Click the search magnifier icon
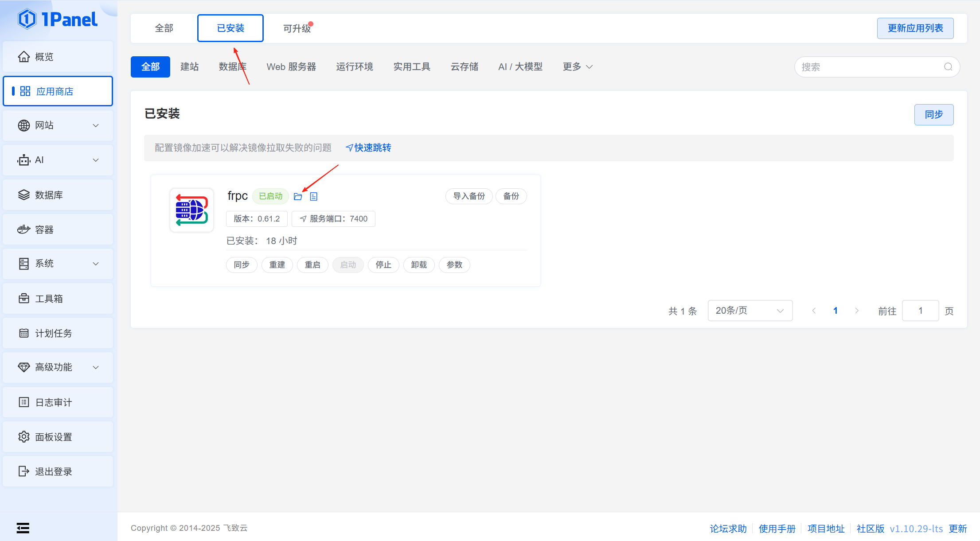The height and width of the screenshot is (541, 980). [x=948, y=67]
